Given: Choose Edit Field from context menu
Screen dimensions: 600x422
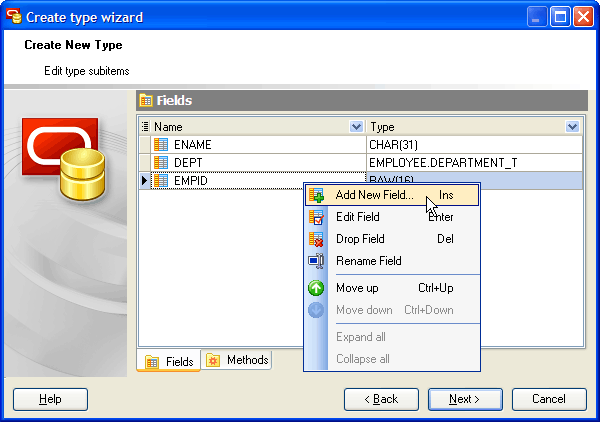Looking at the screenshot, I should (392, 217).
